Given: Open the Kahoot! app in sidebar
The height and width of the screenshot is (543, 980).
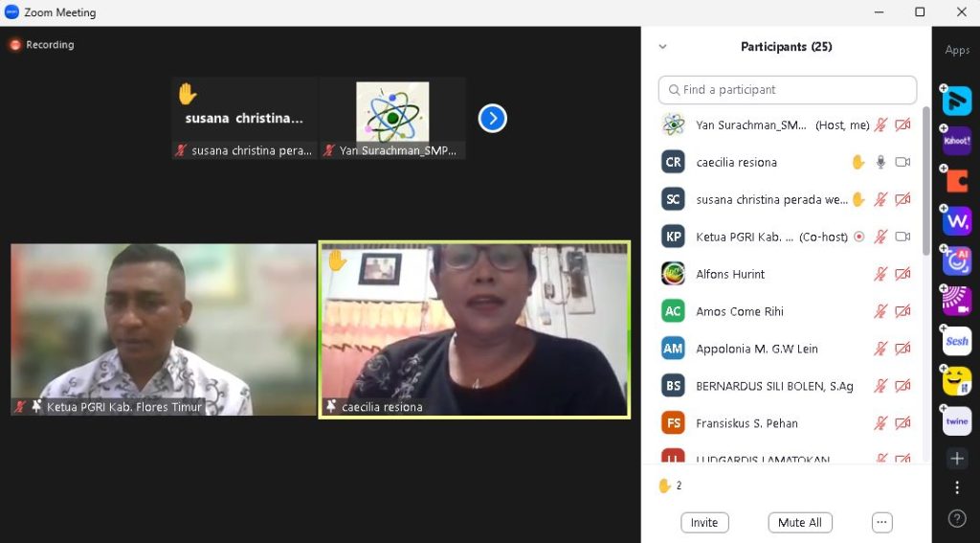Looking at the screenshot, I should pyautogui.click(x=957, y=141).
